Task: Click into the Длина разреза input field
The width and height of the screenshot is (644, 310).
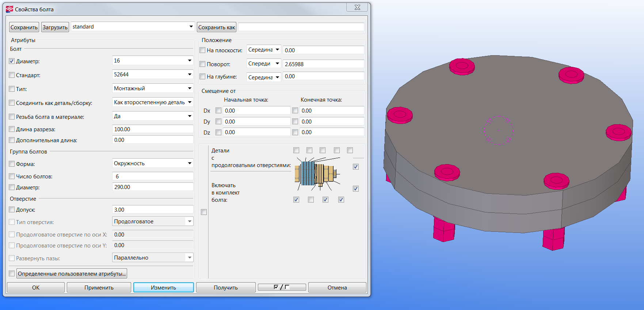Action: click(152, 129)
